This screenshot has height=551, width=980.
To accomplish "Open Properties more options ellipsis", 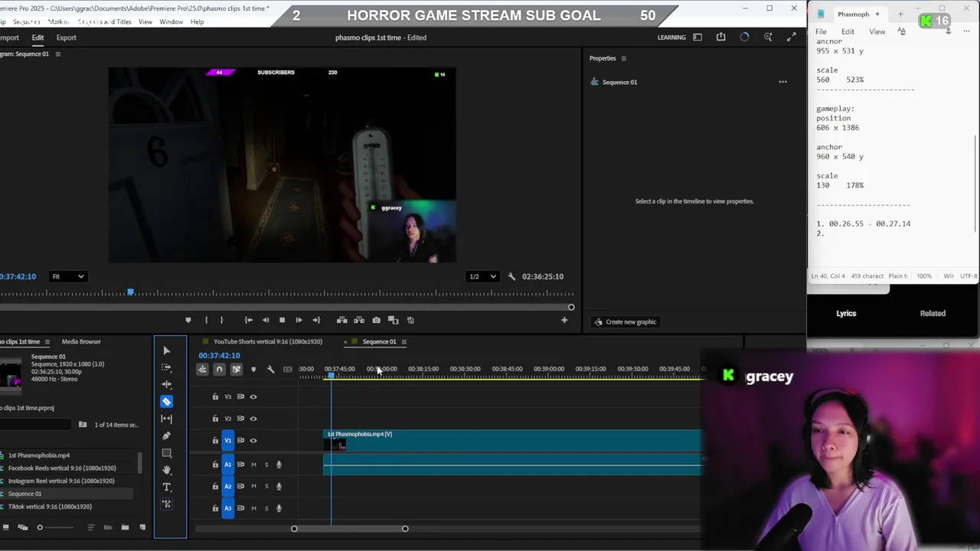I will [782, 82].
